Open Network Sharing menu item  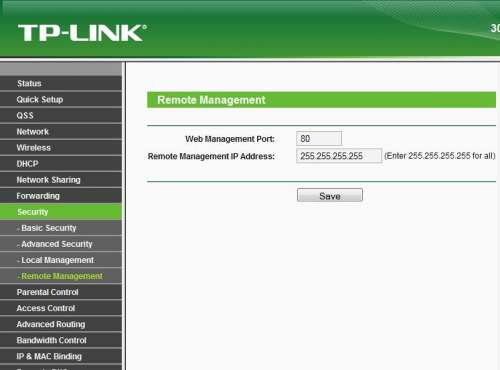tap(61, 180)
